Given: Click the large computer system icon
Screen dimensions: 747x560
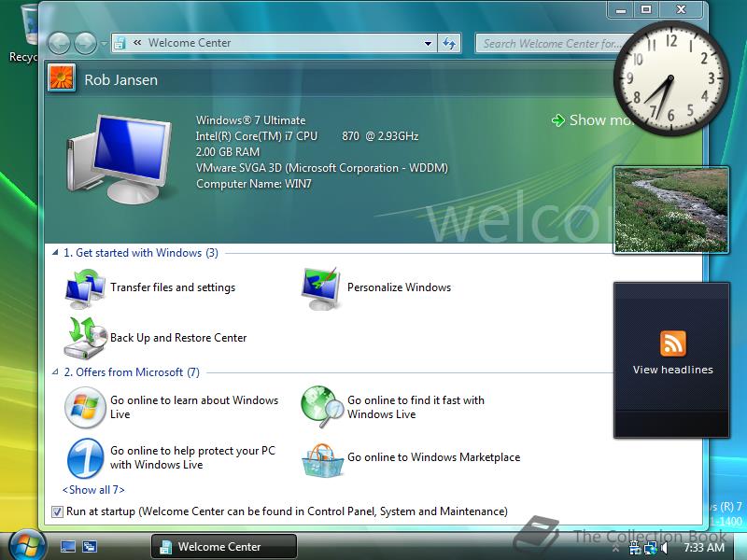Looking at the screenshot, I should 120,159.
